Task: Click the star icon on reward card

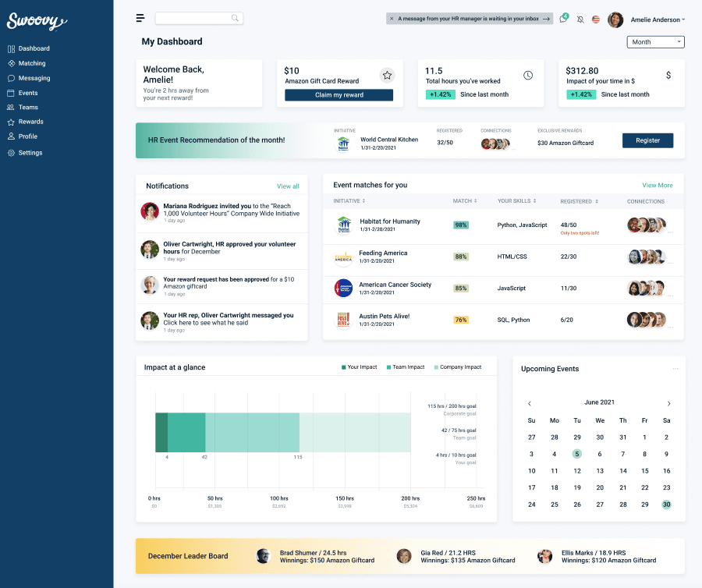Action: [x=387, y=75]
